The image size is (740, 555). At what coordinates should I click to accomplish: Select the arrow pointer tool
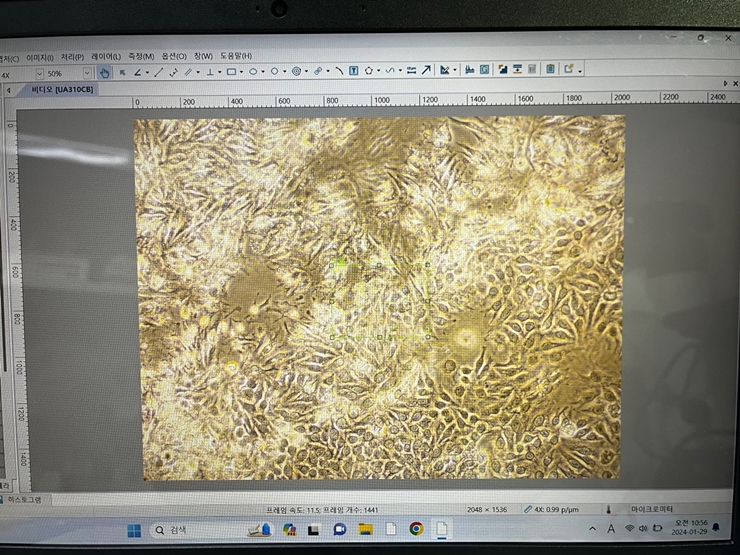click(122, 72)
